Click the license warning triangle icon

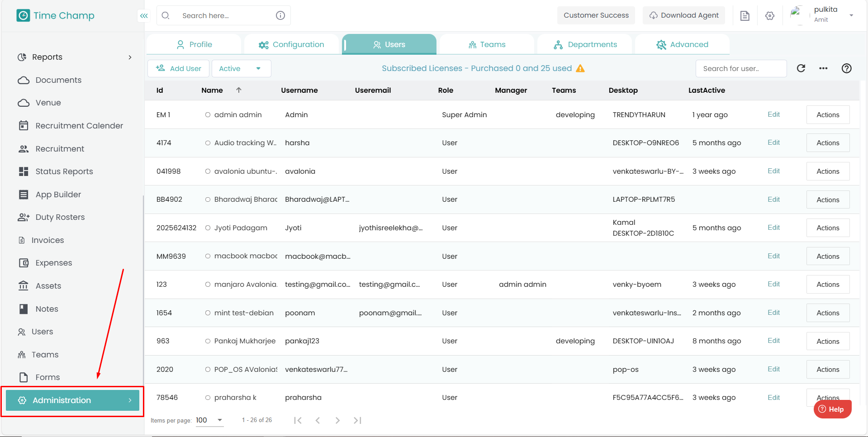[x=580, y=68]
